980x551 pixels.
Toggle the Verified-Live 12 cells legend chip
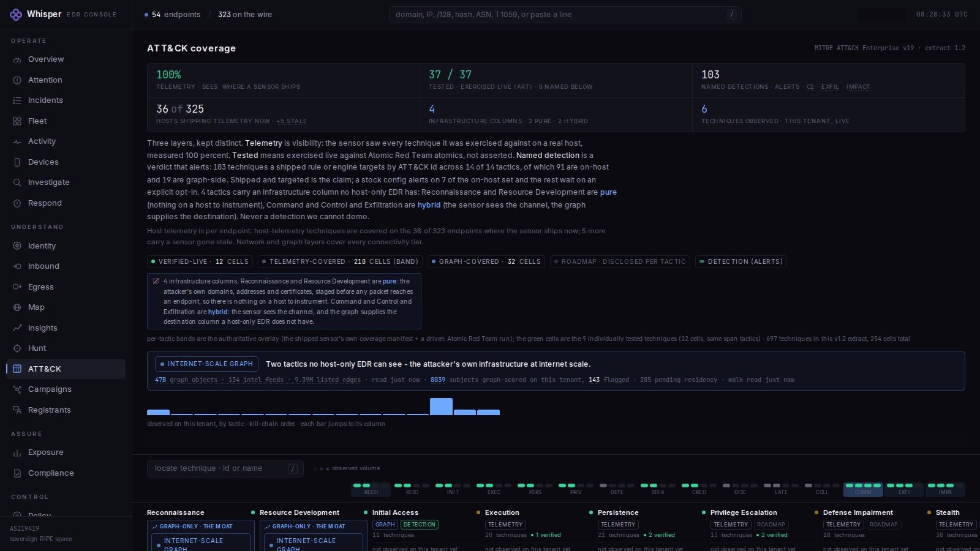[x=200, y=261]
